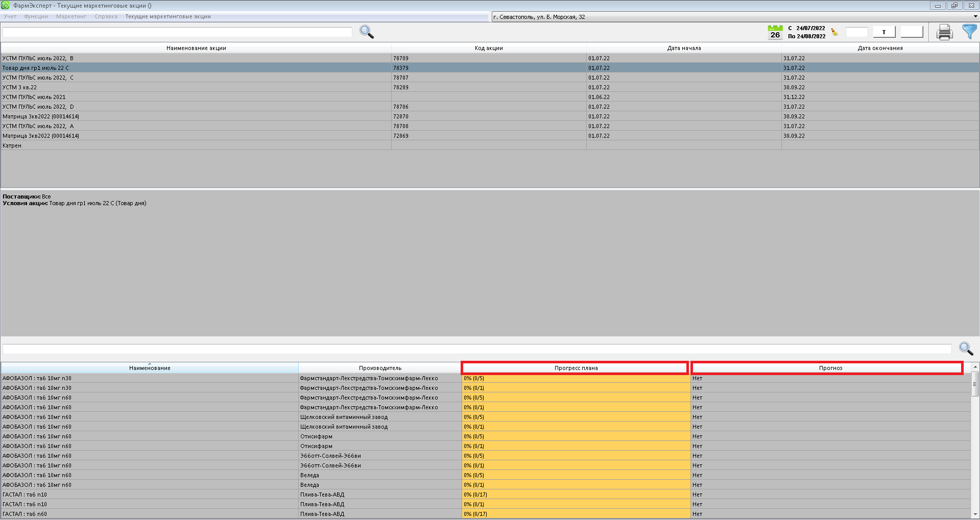Image resolution: width=980 pixels, height=520 pixels.
Task: Open the blue funnel filter
Action: (x=969, y=32)
